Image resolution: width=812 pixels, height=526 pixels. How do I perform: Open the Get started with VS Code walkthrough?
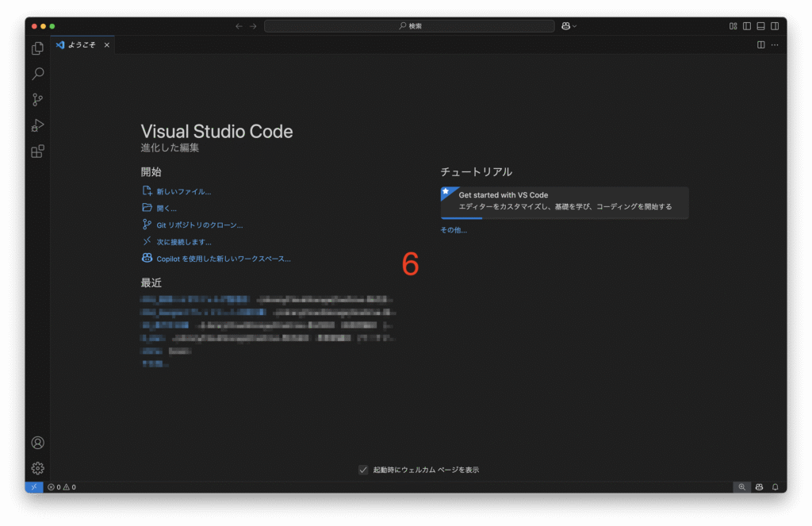[565, 202]
